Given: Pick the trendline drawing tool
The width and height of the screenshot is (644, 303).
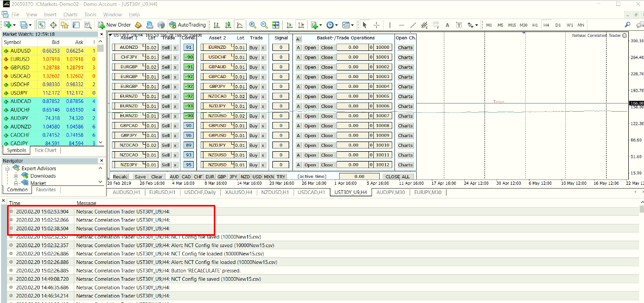Looking at the screenshot, I should (x=413, y=25).
